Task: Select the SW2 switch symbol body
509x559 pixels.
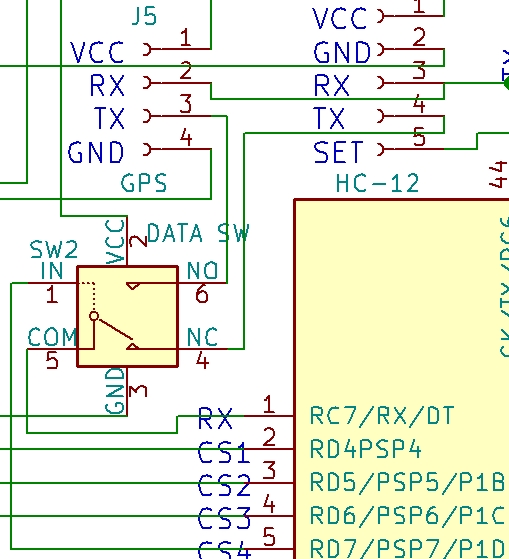Action: (x=128, y=316)
